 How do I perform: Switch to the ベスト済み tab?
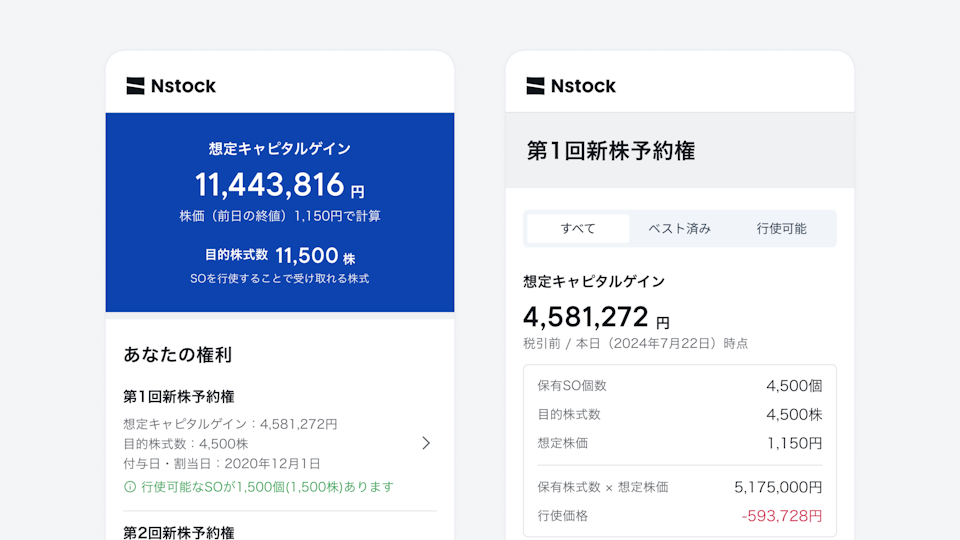[x=680, y=228]
